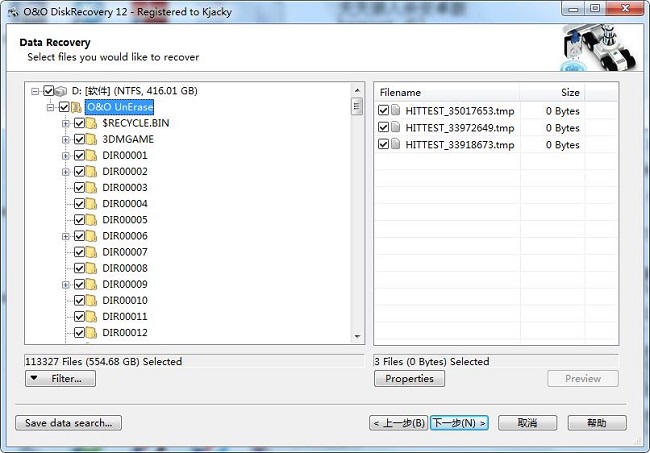
Task: Click the DIR00012 folder icon
Action: click(x=91, y=333)
